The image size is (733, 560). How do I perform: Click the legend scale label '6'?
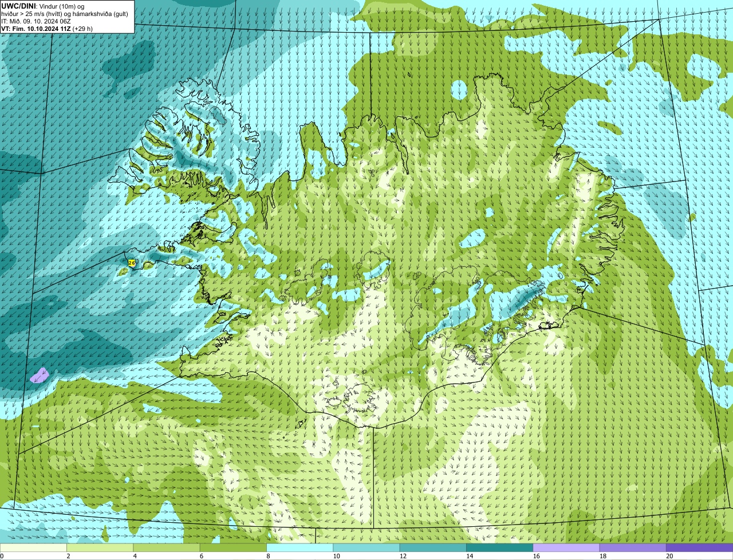click(202, 556)
